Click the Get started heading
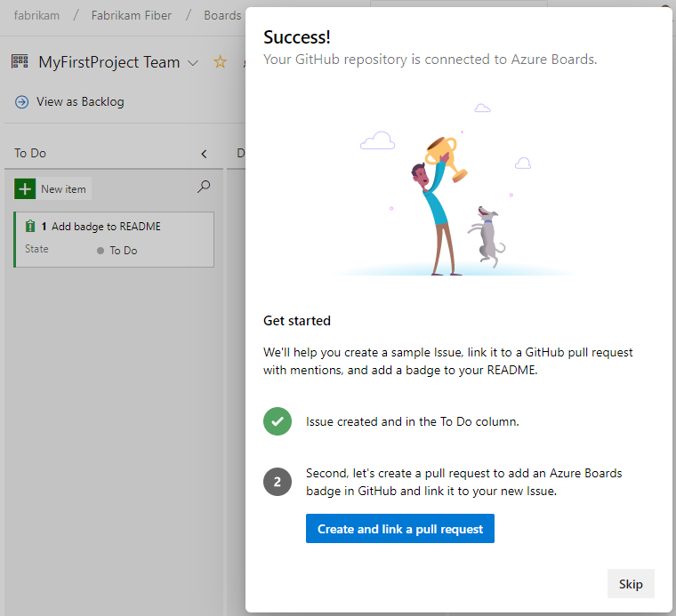This screenshot has width=676, height=616. (x=297, y=321)
